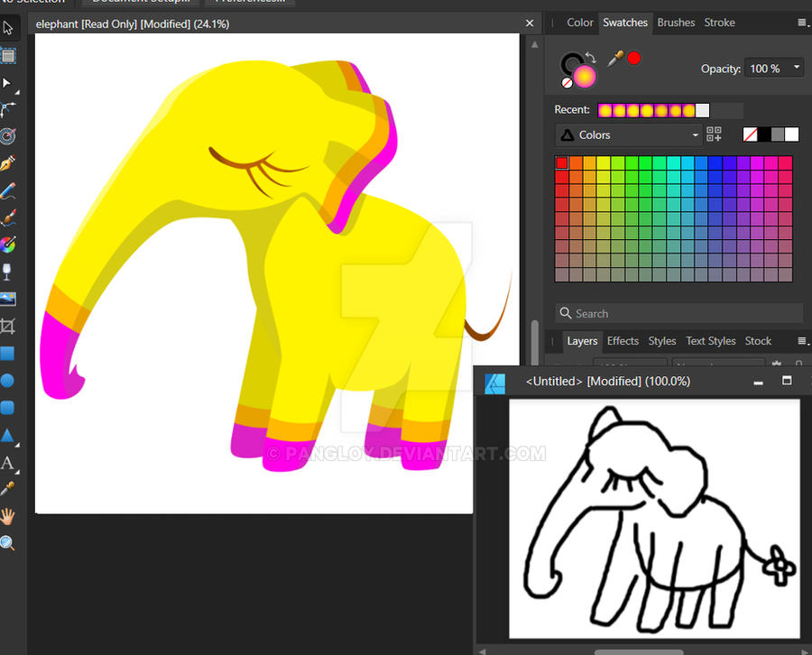Apply the black swatch beside Colors
Image resolution: width=812 pixels, height=655 pixels.
tap(764, 134)
